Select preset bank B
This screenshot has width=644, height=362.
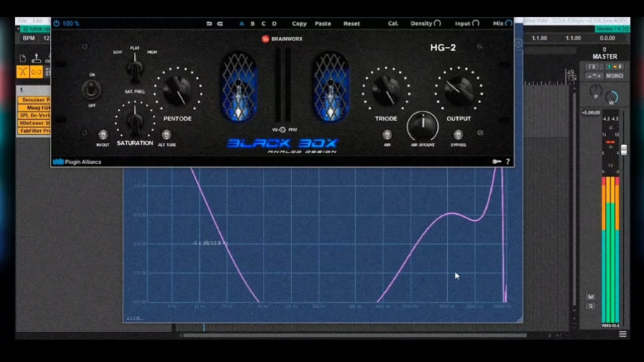(253, 24)
